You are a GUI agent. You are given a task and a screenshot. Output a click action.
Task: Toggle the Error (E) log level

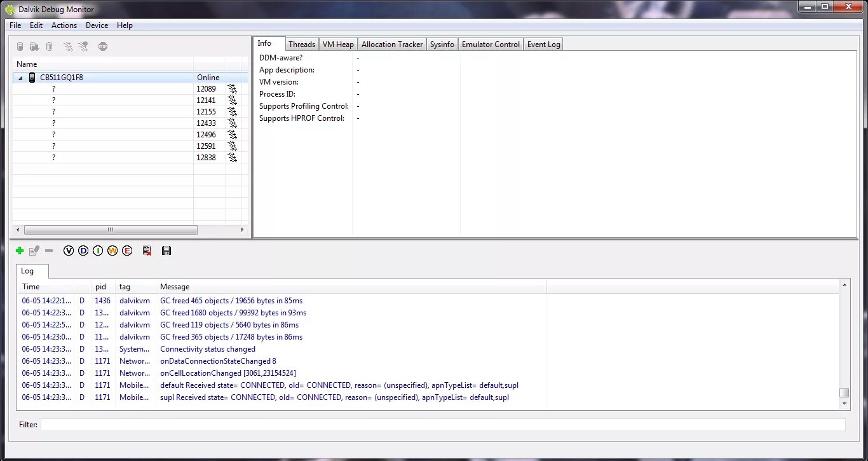127,251
